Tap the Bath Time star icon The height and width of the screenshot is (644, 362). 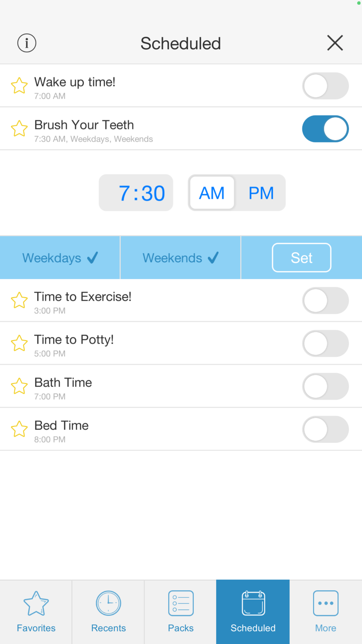[x=19, y=386]
